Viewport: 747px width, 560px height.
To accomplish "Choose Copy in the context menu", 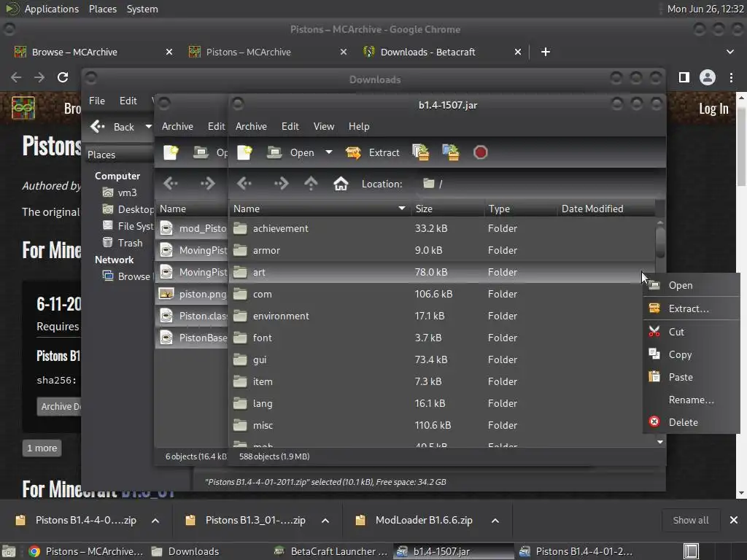I will (x=691, y=354).
